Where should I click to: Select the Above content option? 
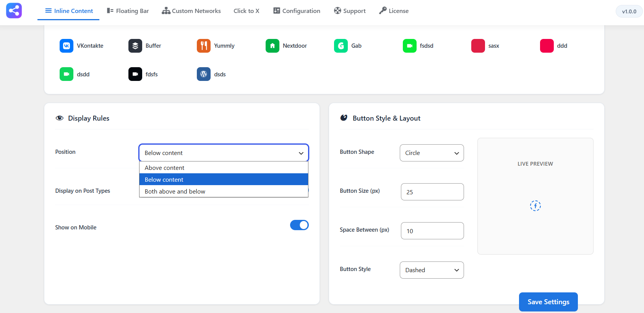click(x=224, y=168)
